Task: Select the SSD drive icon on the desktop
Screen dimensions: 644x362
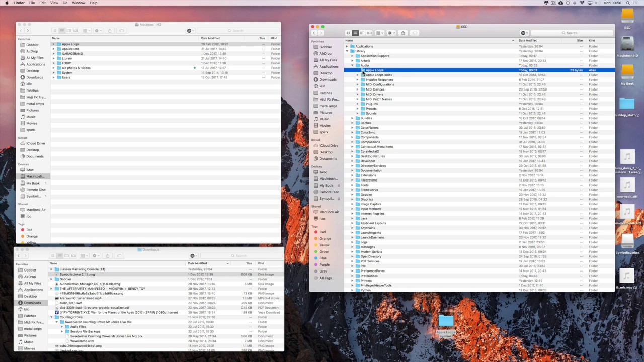Action: click(x=627, y=16)
